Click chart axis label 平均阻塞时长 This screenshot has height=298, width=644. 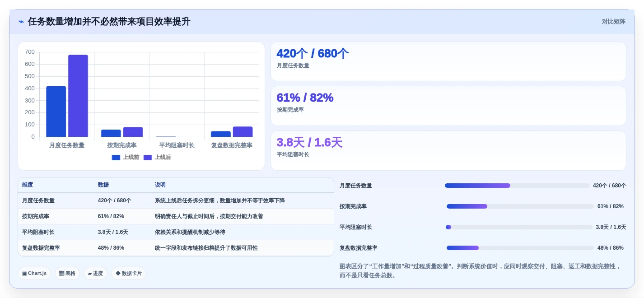coord(177,145)
